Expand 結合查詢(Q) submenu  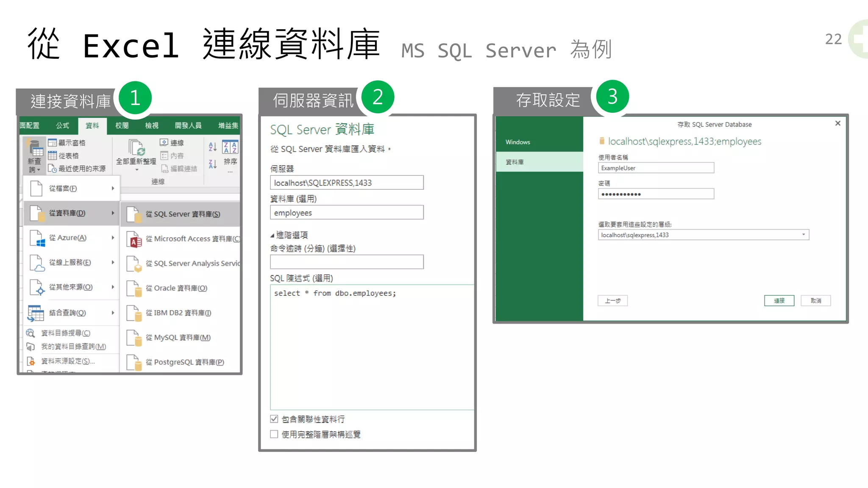coord(71,313)
